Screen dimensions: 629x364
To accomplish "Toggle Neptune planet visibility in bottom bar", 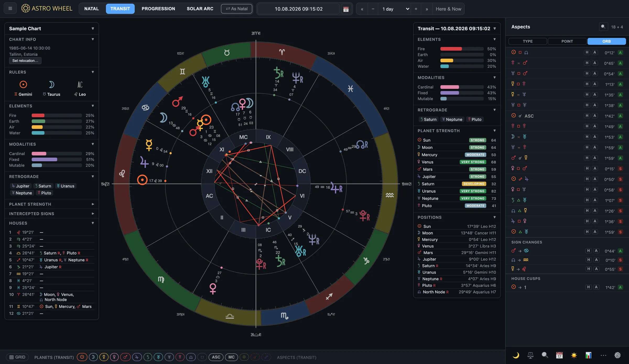I will [169, 357].
